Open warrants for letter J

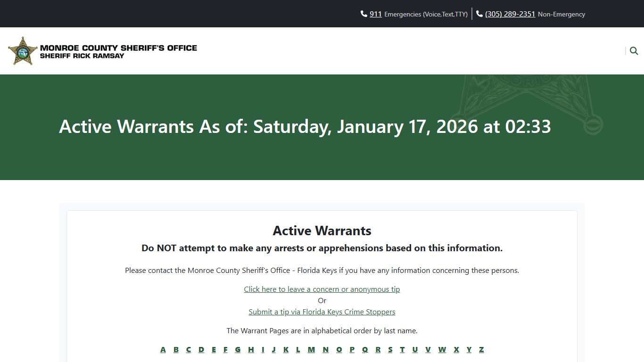[x=273, y=349]
